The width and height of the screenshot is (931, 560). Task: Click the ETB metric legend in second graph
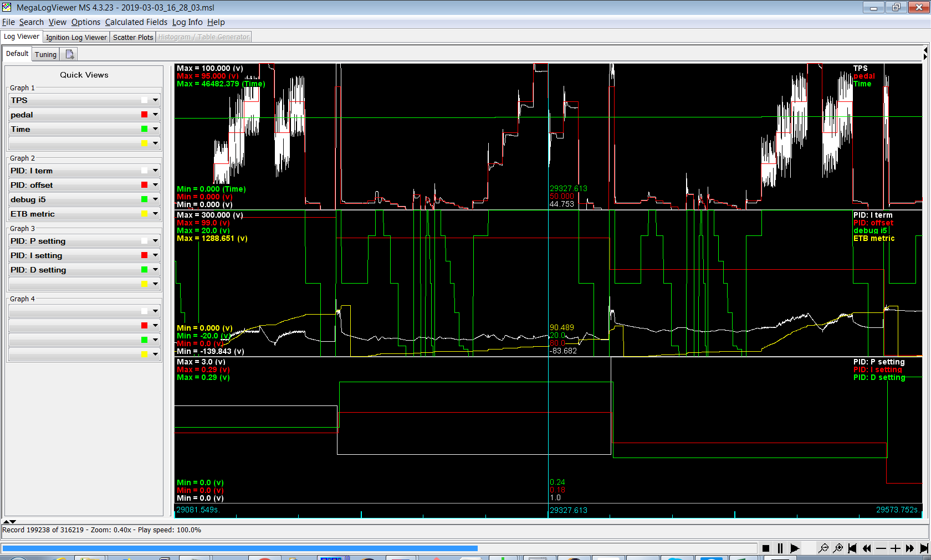tap(874, 238)
